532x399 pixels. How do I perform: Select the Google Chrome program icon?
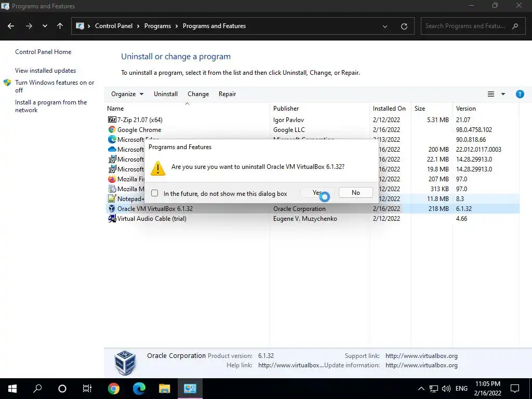point(112,129)
